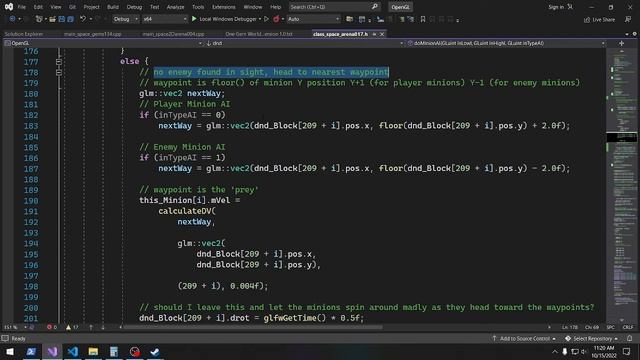
Task: Click the Live Share button
Action: click(x=599, y=19)
